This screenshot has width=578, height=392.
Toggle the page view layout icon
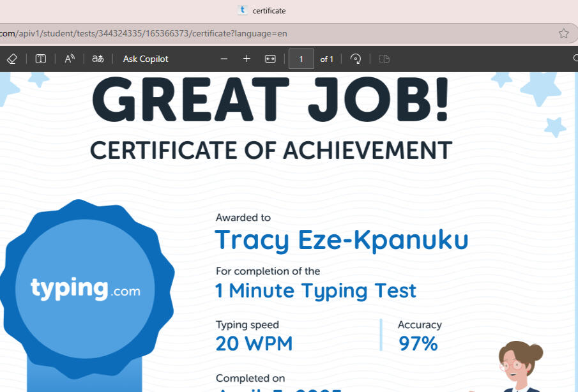click(x=384, y=59)
